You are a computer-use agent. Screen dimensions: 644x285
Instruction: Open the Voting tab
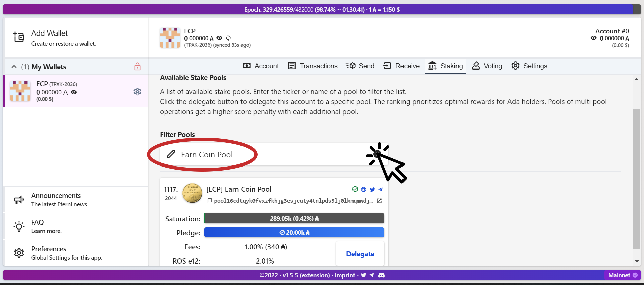coord(487,66)
